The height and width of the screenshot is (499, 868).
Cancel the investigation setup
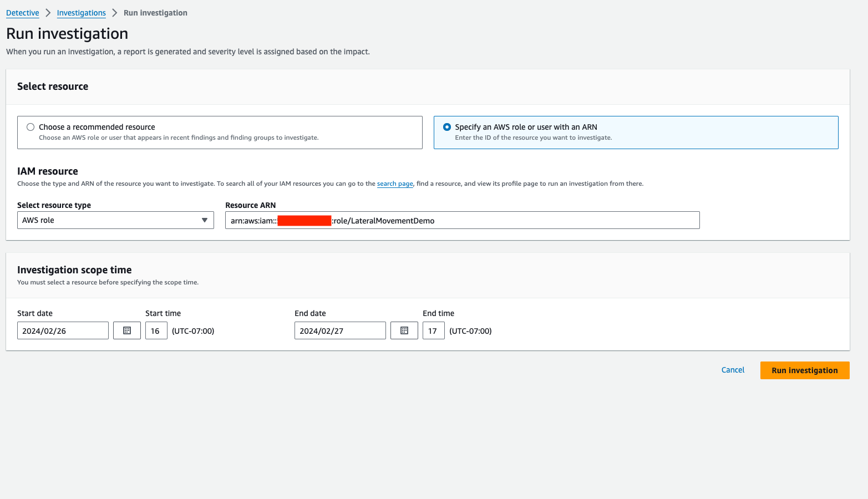click(x=733, y=370)
